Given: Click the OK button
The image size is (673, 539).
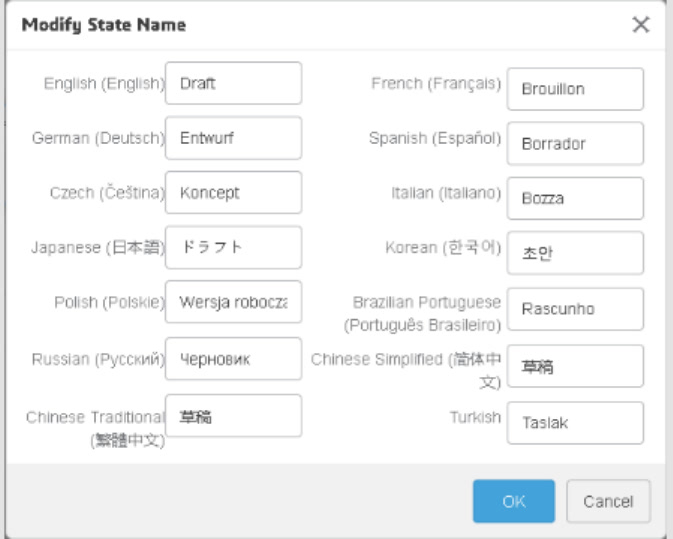Looking at the screenshot, I should click(x=513, y=501).
